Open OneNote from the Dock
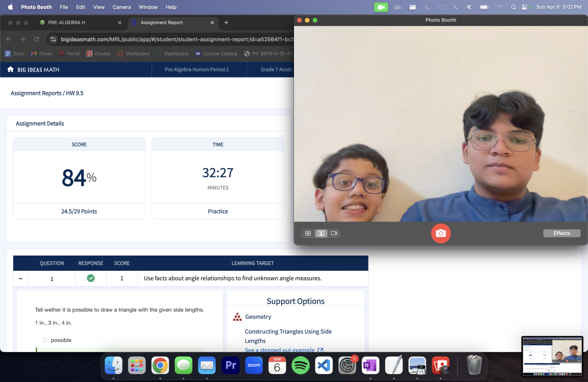The height and width of the screenshot is (382, 588). click(371, 365)
